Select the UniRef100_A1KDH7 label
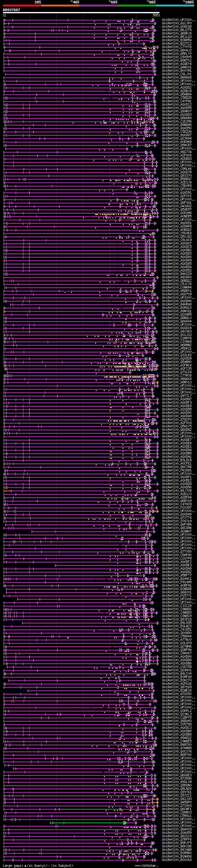The width and height of the screenshot is (197, 868). tap(177, 399)
